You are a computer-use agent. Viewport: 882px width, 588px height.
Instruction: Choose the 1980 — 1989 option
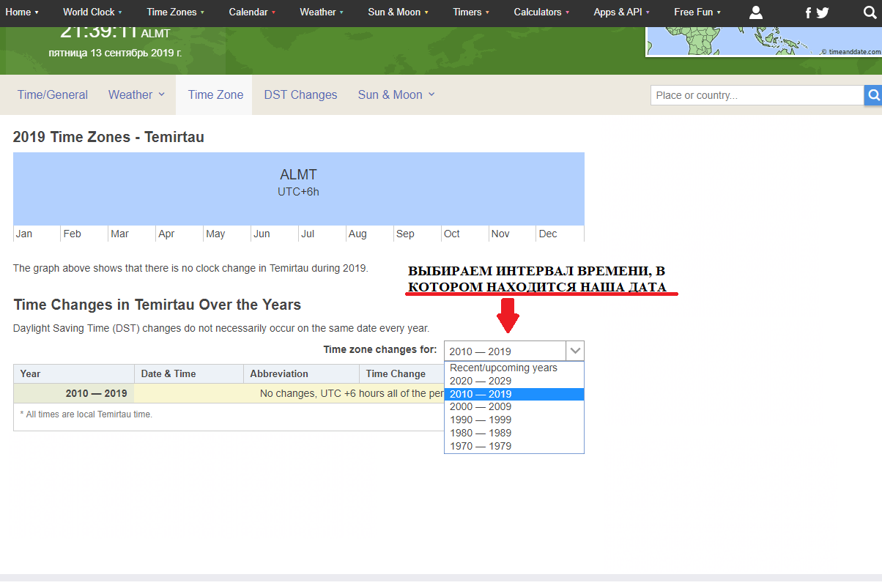(x=514, y=433)
